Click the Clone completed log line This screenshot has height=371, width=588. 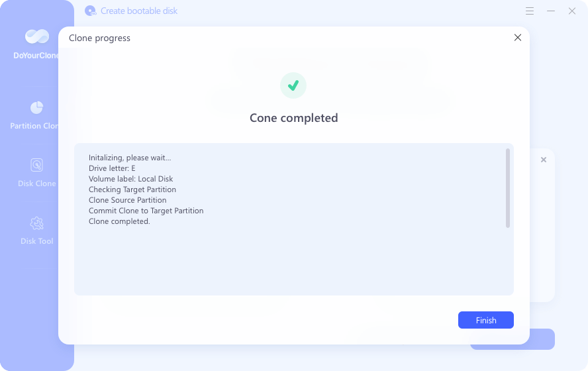coord(119,221)
